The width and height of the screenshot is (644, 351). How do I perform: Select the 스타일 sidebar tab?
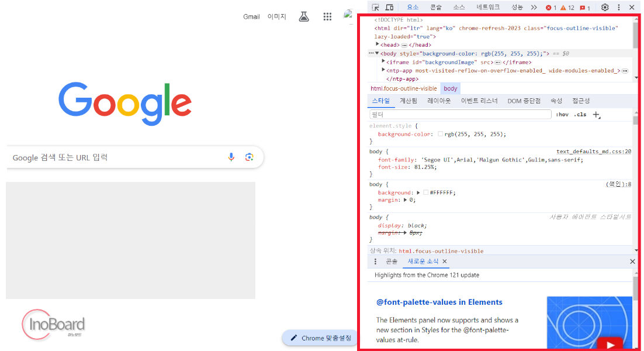point(381,101)
